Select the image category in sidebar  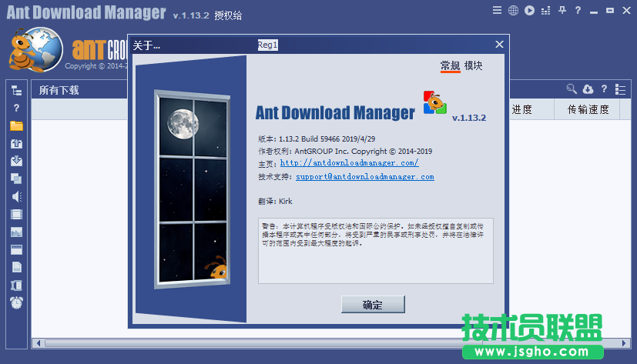pos(16,232)
